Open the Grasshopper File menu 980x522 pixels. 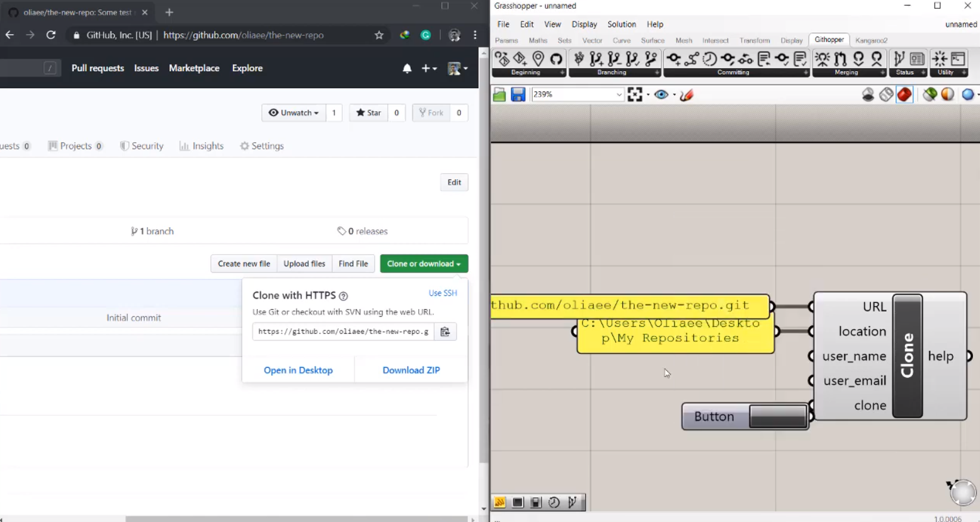[503, 24]
